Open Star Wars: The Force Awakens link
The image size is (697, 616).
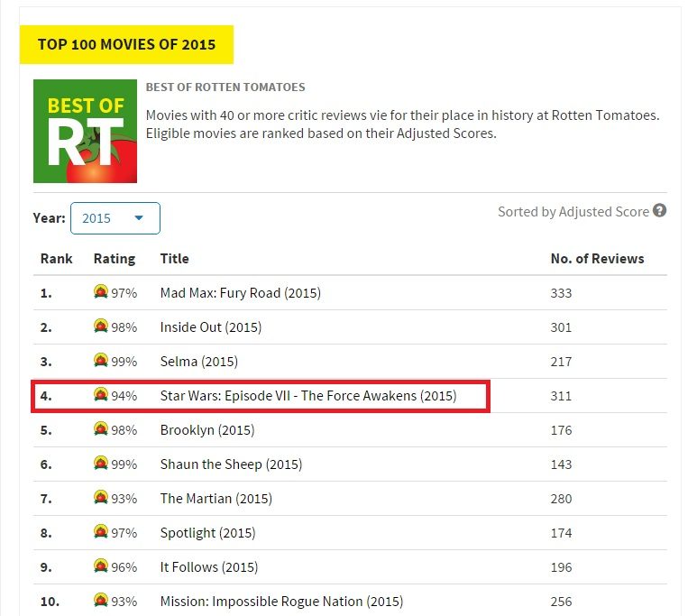click(x=307, y=396)
